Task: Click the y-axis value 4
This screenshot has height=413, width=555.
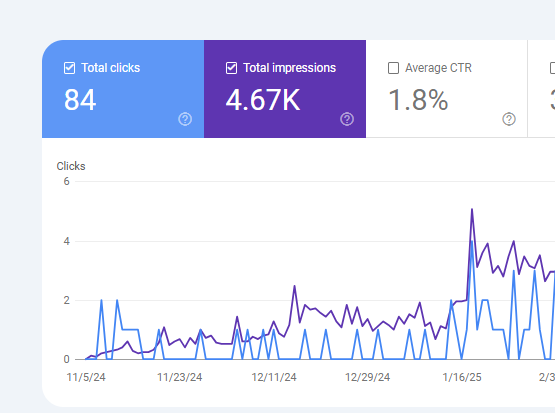Action: 67,241
